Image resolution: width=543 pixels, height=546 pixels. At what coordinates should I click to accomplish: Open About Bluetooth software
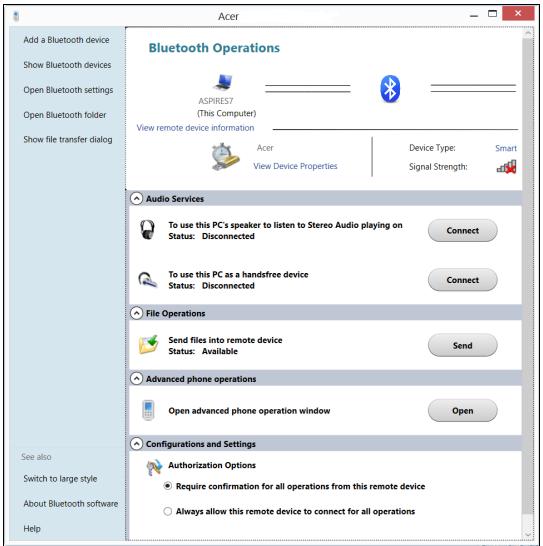pyautogui.click(x=71, y=504)
